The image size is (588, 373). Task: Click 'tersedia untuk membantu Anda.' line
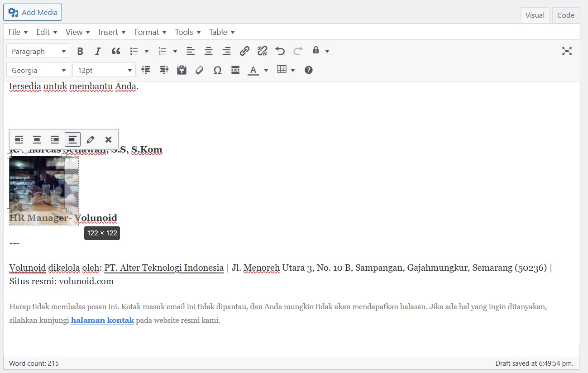[x=74, y=87]
